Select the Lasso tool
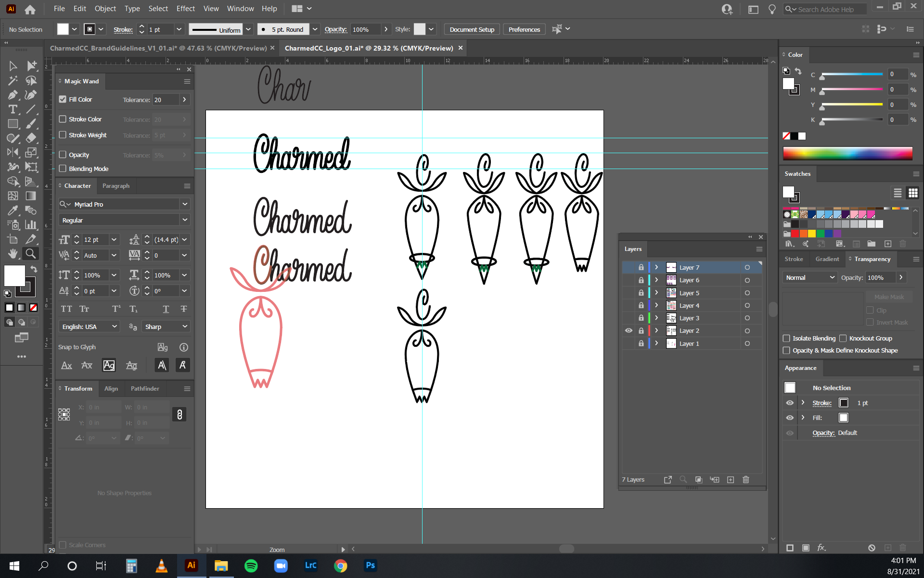 tap(31, 80)
